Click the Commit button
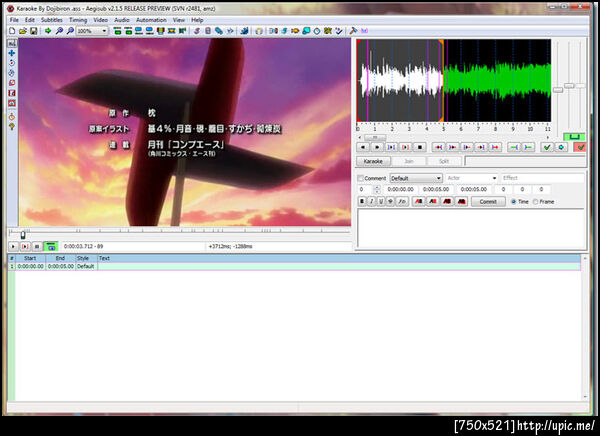Viewport: 600px width, 436px height. coord(488,202)
